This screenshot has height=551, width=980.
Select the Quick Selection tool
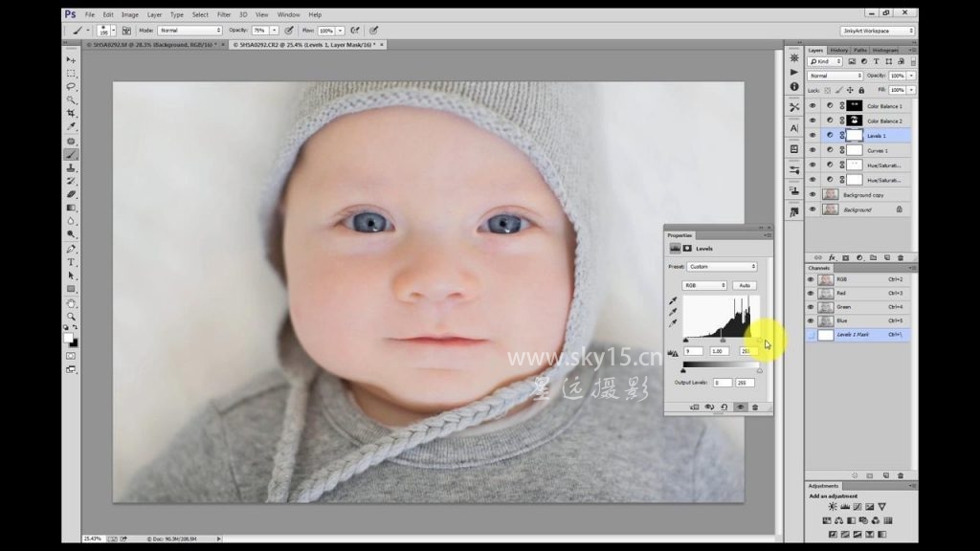(71, 99)
